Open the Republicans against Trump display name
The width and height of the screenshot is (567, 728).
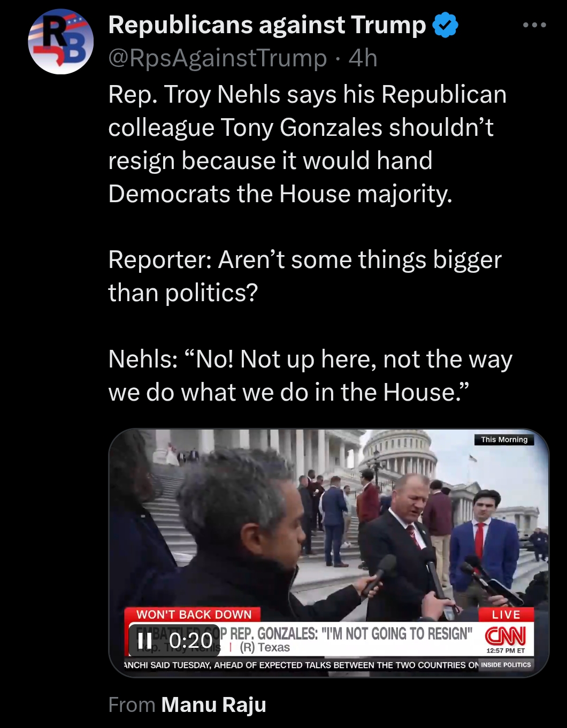(x=267, y=25)
